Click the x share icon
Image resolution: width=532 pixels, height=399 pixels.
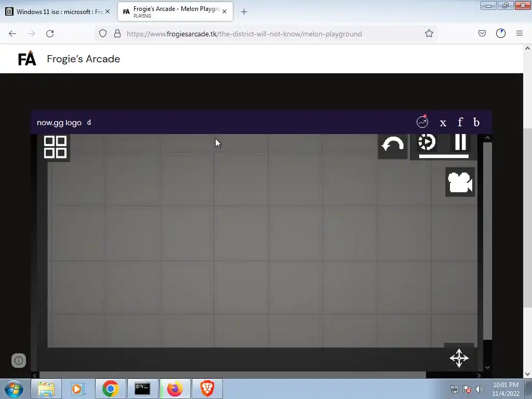[443, 123]
